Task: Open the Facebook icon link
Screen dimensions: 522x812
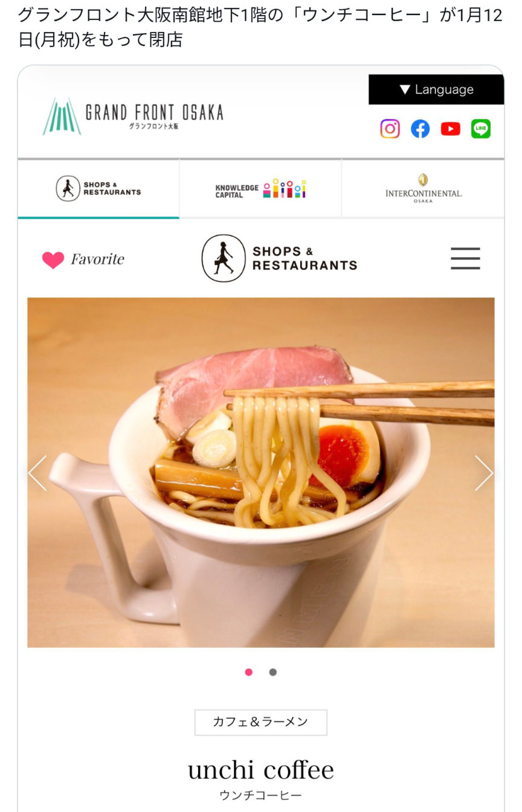Action: (420, 129)
